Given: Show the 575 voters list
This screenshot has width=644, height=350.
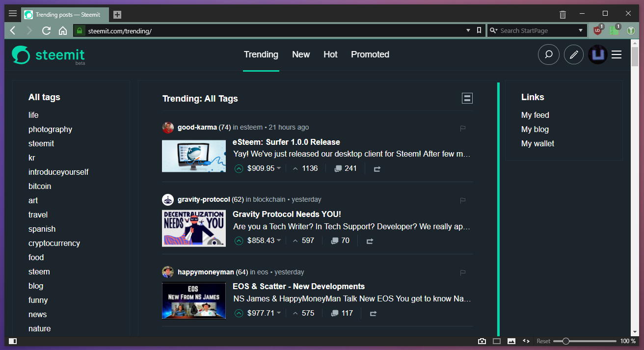Looking at the screenshot, I should (x=303, y=313).
